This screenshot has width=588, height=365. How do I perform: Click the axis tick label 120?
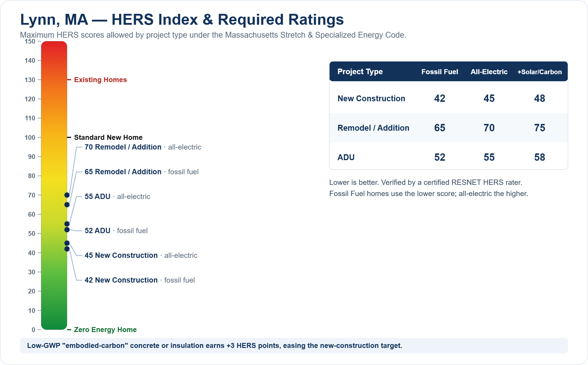click(30, 99)
